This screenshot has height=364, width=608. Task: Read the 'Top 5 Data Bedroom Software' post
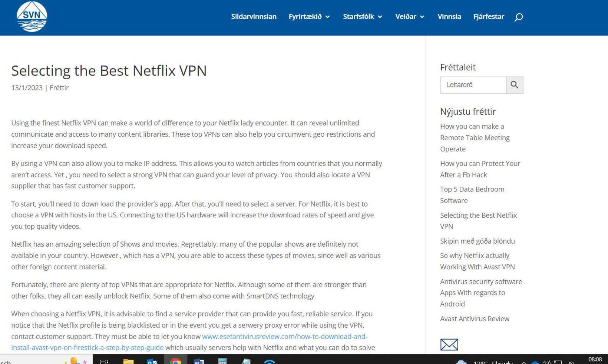472,195
